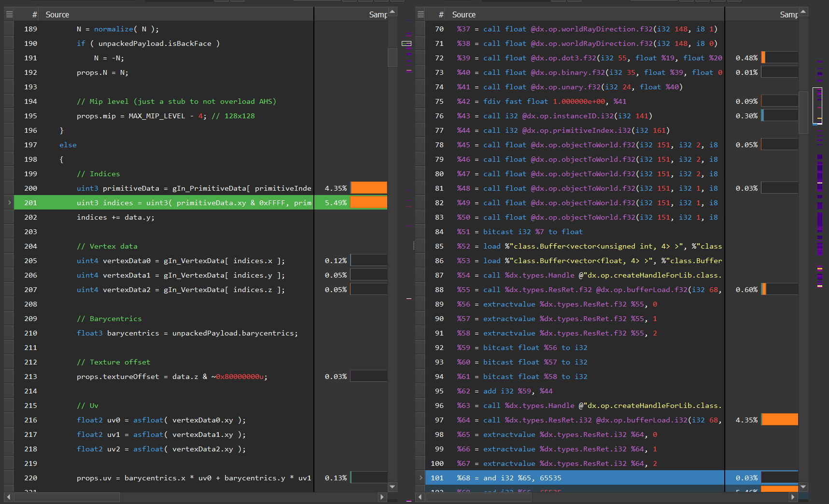Select the green highlighted line 201
The image size is (829, 504).
[193, 202]
